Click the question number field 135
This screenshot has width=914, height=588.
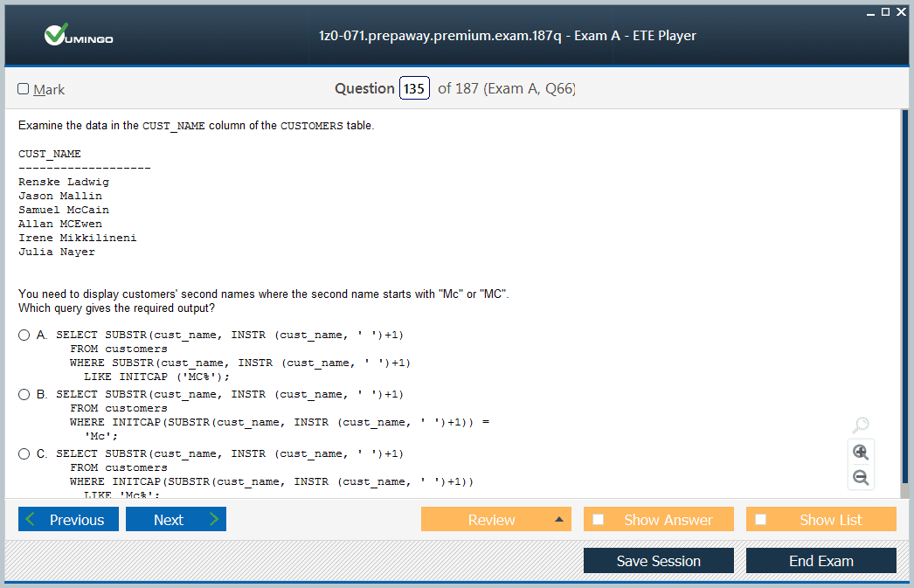414,88
